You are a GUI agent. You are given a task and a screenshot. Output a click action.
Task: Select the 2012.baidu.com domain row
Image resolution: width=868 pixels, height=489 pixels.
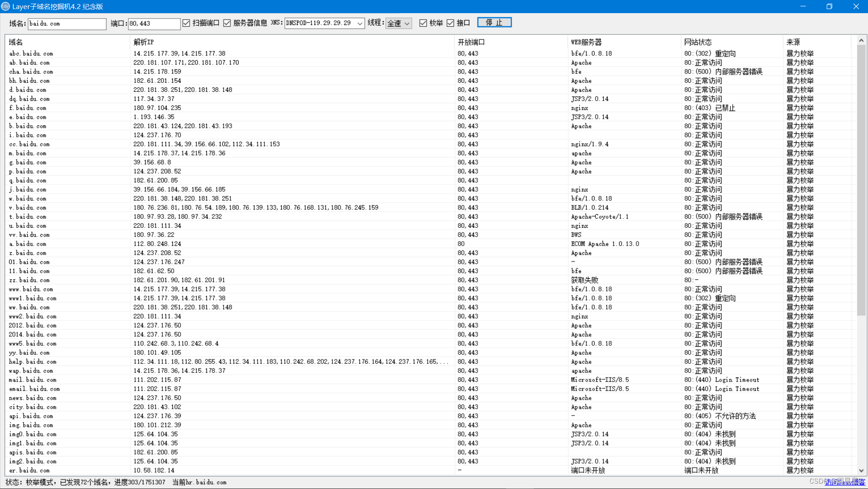click(429, 325)
